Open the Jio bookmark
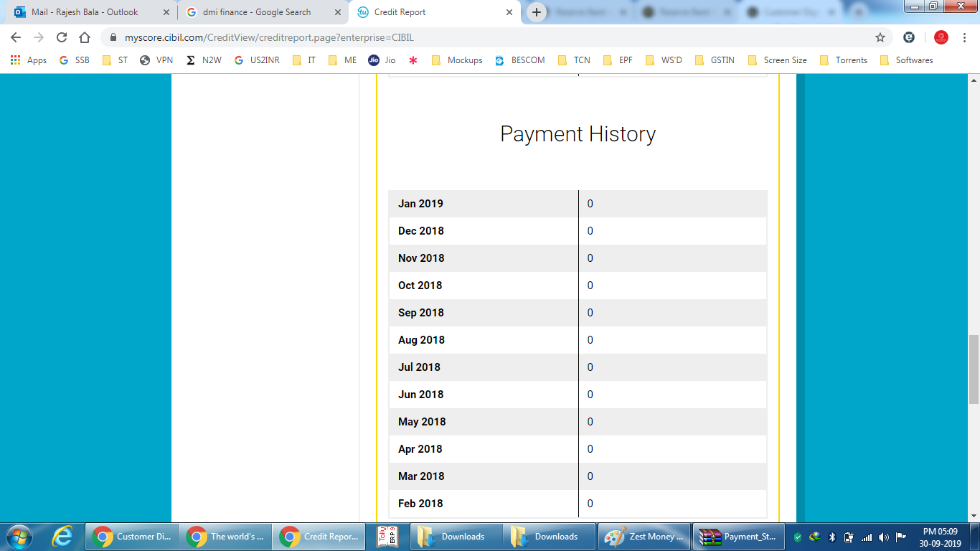The width and height of the screenshot is (980, 551). tap(382, 60)
